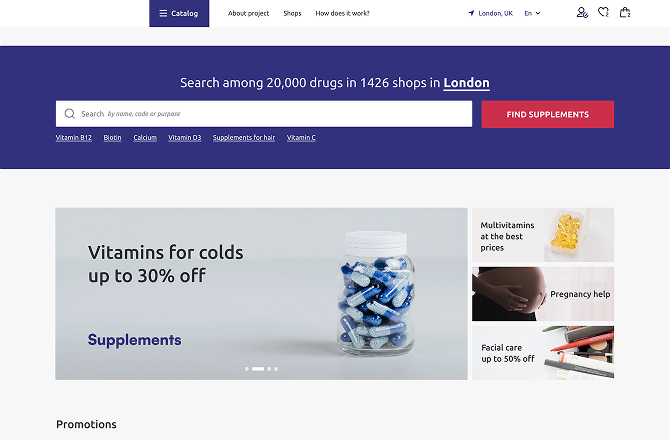Open the Pregnancy help banner
The width and height of the screenshot is (670, 440).
tap(543, 294)
